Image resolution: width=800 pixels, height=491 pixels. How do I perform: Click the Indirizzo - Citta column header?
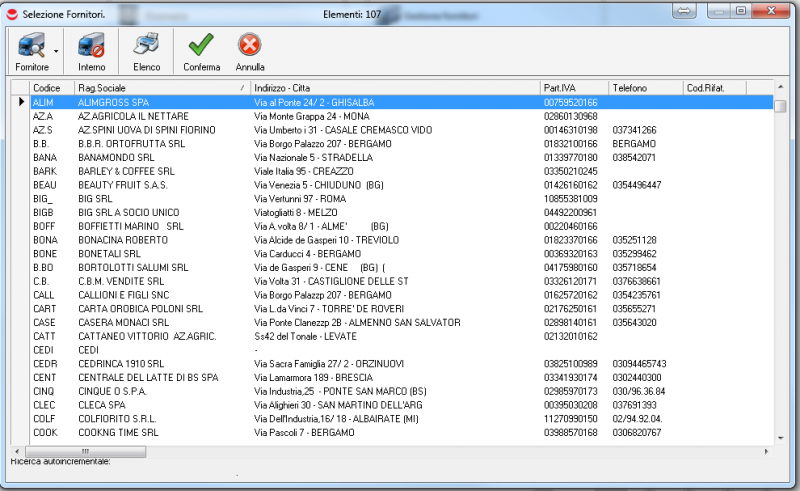[x=394, y=88]
